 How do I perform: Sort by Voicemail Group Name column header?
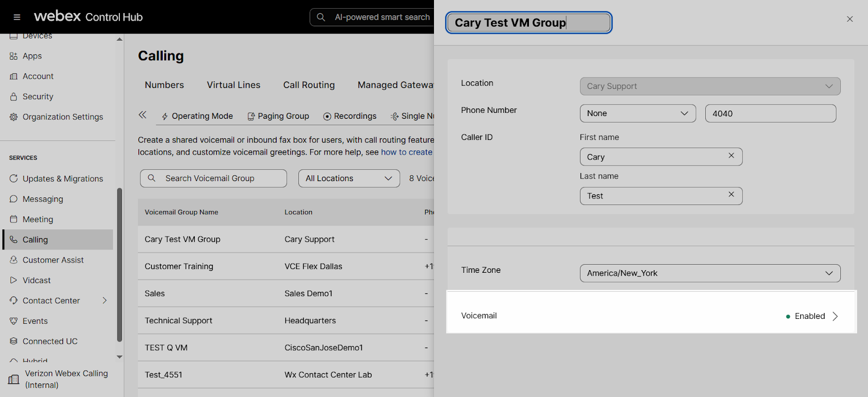(x=181, y=212)
